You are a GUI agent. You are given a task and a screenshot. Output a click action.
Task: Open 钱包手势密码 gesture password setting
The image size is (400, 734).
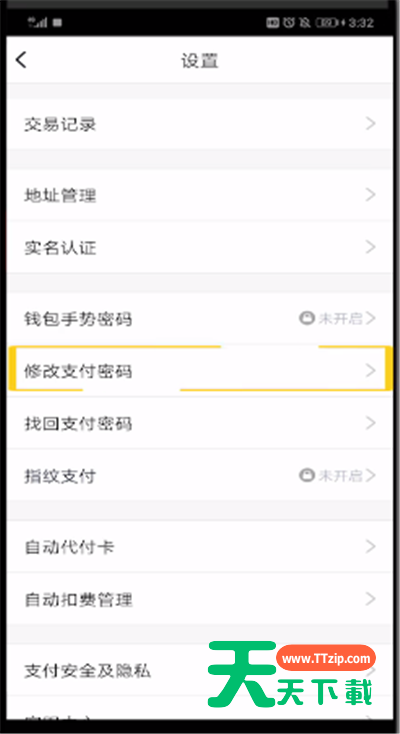tap(200, 319)
